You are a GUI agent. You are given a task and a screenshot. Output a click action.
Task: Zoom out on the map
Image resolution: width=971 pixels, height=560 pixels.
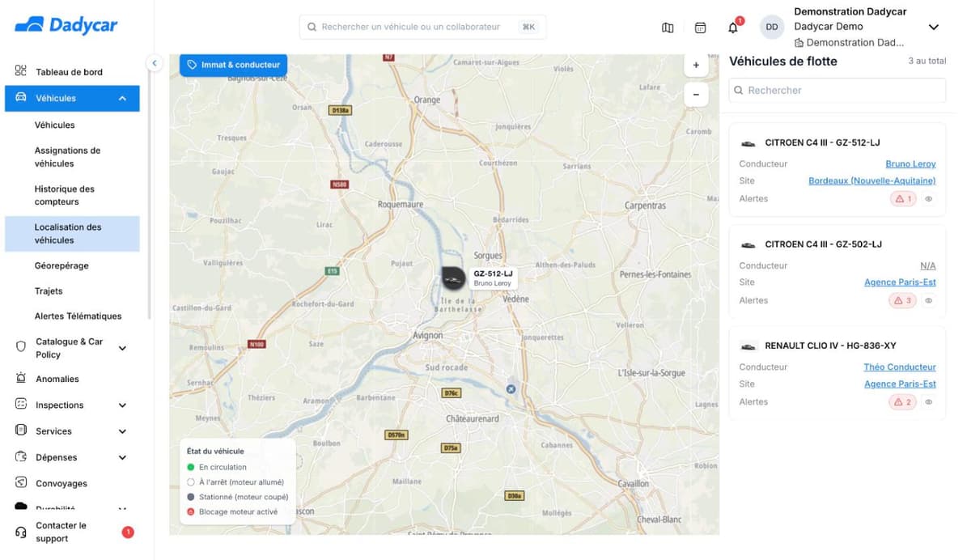click(696, 94)
